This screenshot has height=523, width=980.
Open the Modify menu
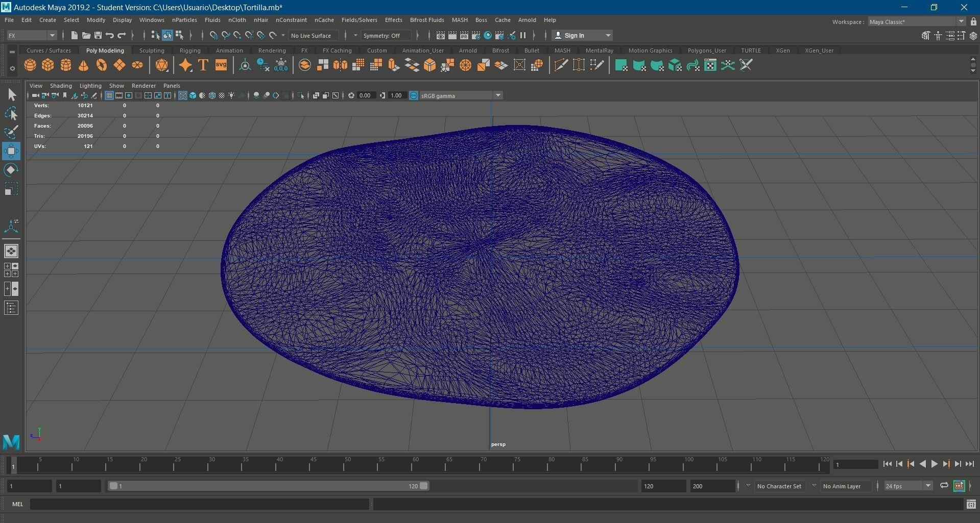[96, 20]
